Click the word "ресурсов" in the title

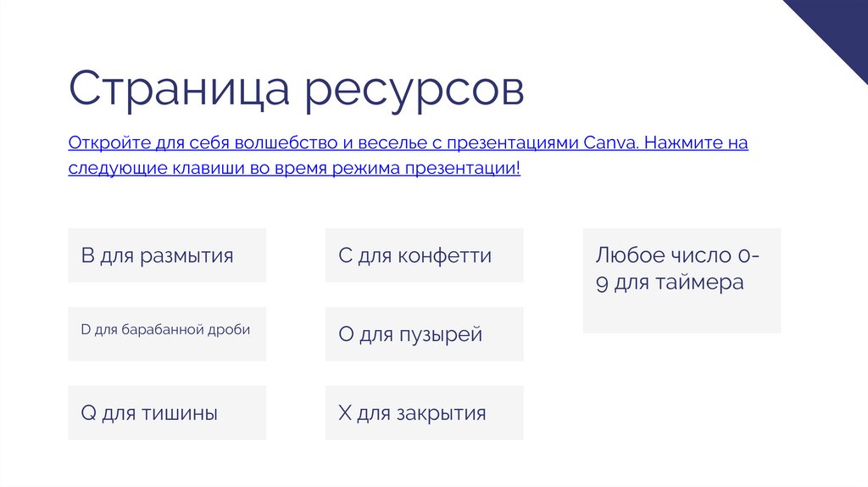[x=415, y=89]
